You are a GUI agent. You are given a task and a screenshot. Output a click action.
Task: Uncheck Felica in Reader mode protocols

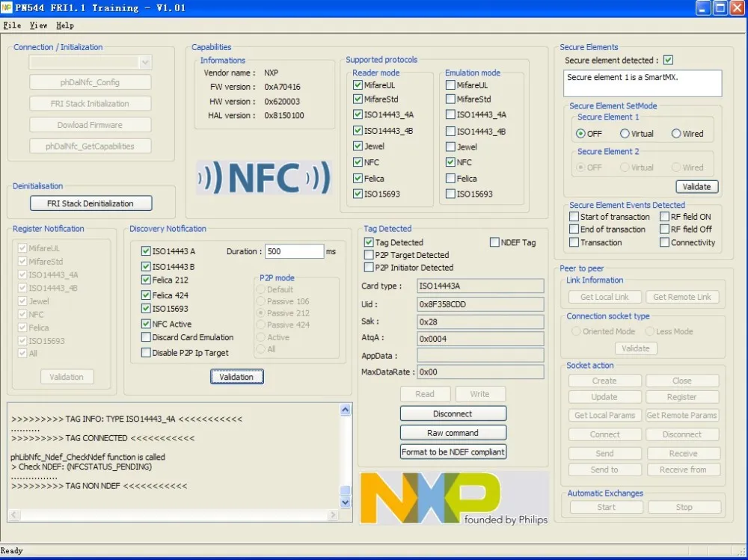pyautogui.click(x=358, y=178)
